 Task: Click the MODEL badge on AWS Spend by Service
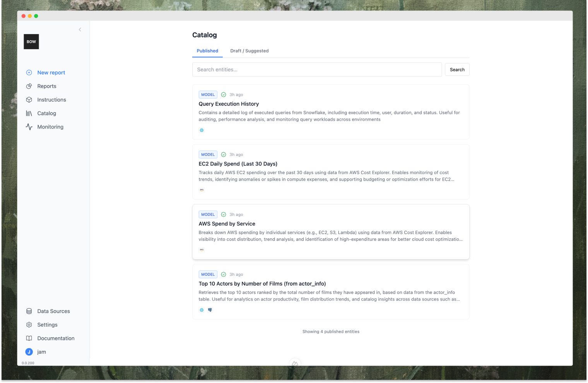(x=208, y=215)
